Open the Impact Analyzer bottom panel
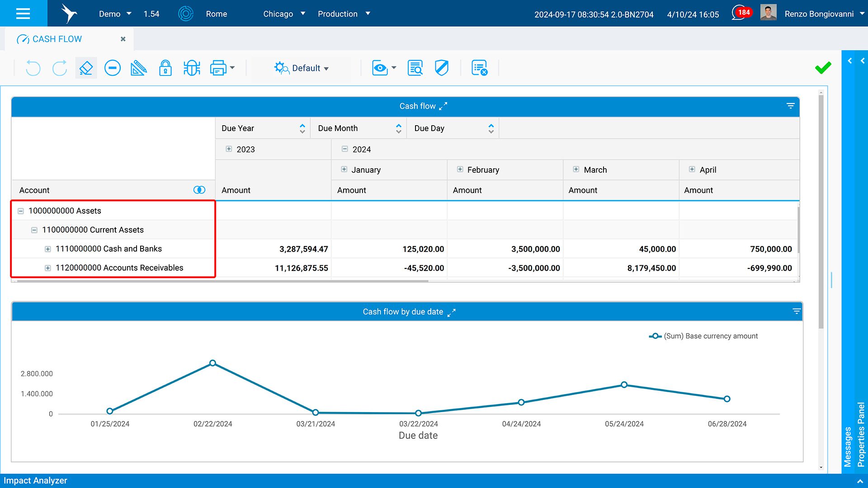 click(x=35, y=481)
